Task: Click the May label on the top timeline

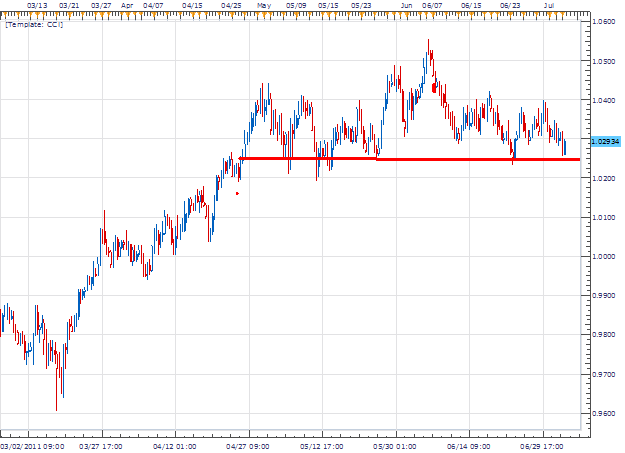Action: [264, 6]
